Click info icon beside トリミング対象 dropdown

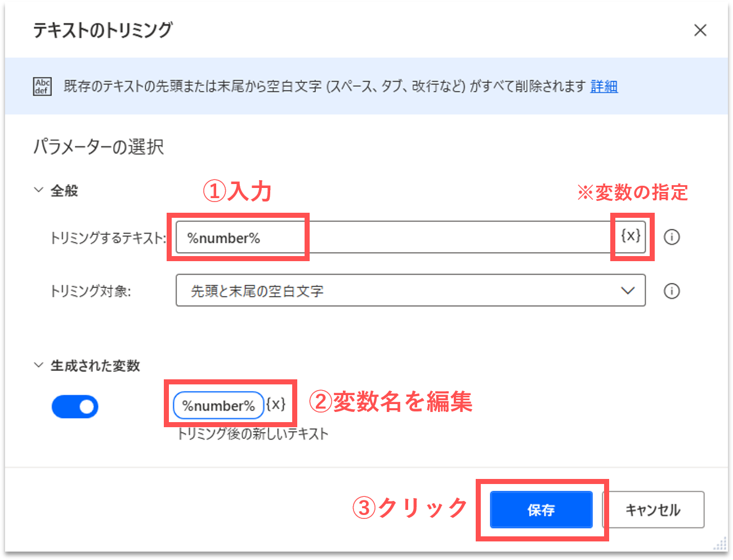(x=671, y=291)
